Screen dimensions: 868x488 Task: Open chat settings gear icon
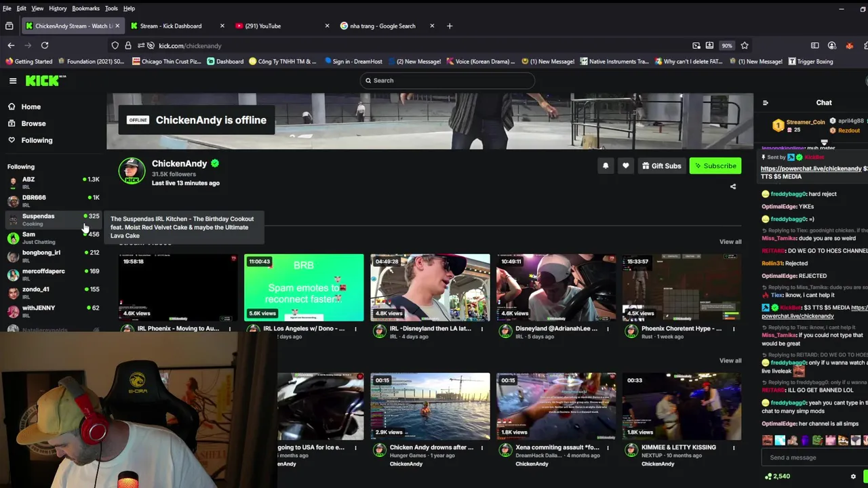tap(853, 476)
